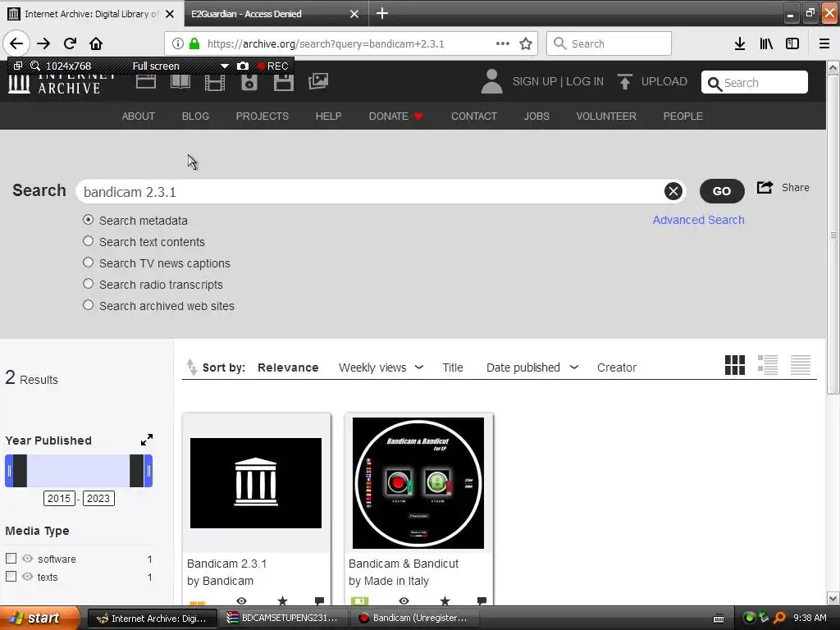Open a new Firefox tab
The height and width of the screenshot is (630, 840).
coord(382,13)
